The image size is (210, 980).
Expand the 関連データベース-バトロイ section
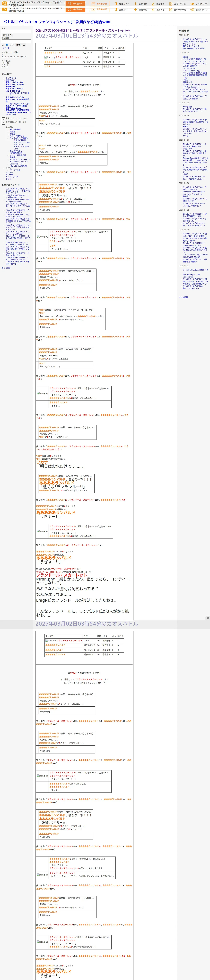coord(3,119)
